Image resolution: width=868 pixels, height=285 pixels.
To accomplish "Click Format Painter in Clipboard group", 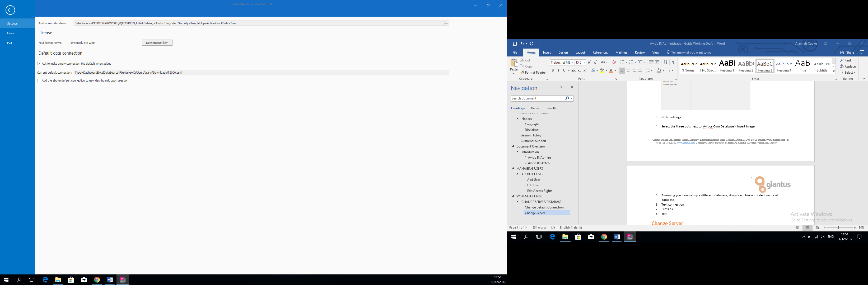I will pyautogui.click(x=533, y=73).
